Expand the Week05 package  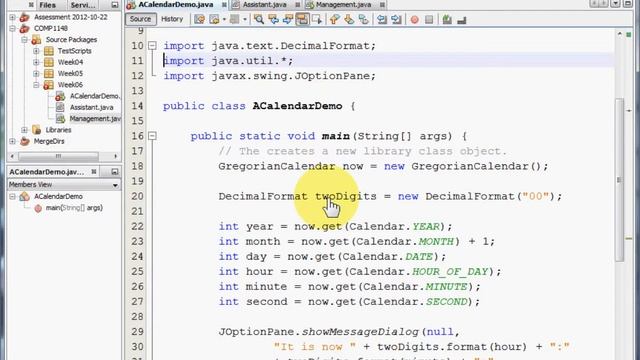coord(36,73)
